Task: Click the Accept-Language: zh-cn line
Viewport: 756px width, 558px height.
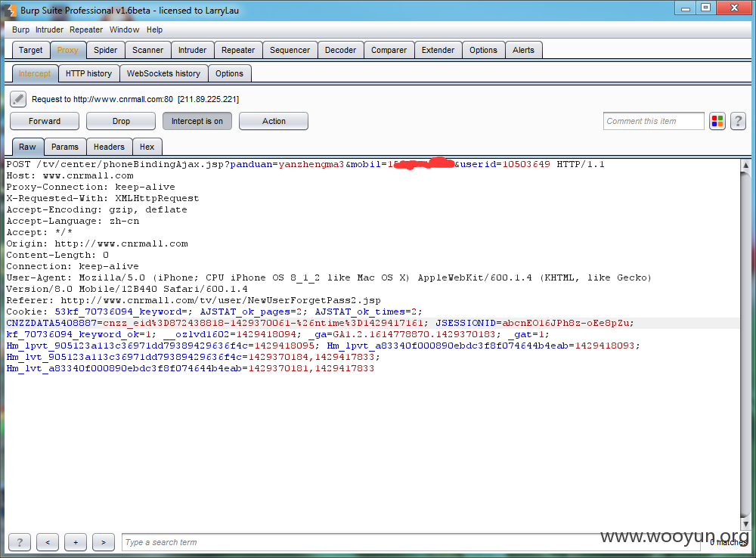Action: 73,221
